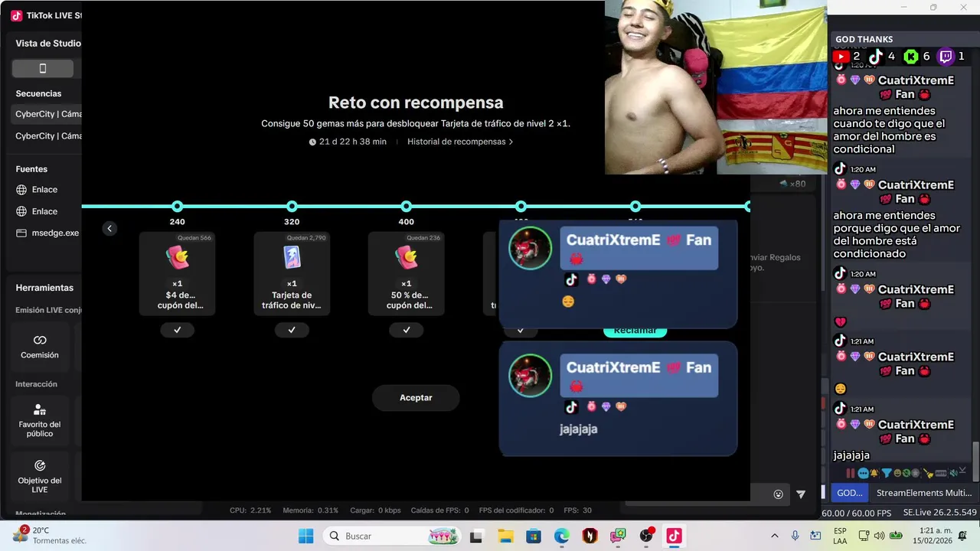Image resolution: width=980 pixels, height=551 pixels.
Task: Switch to the GOD... dock tab
Action: (x=850, y=493)
